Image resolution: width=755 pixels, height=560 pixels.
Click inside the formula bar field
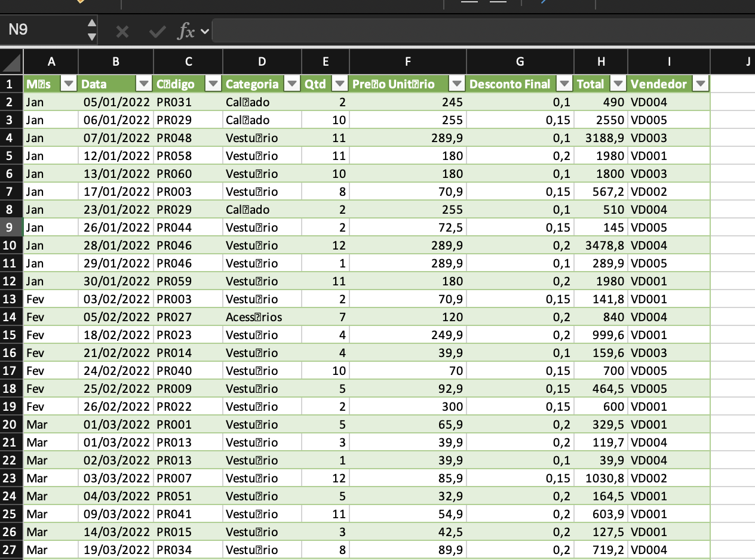(478, 31)
